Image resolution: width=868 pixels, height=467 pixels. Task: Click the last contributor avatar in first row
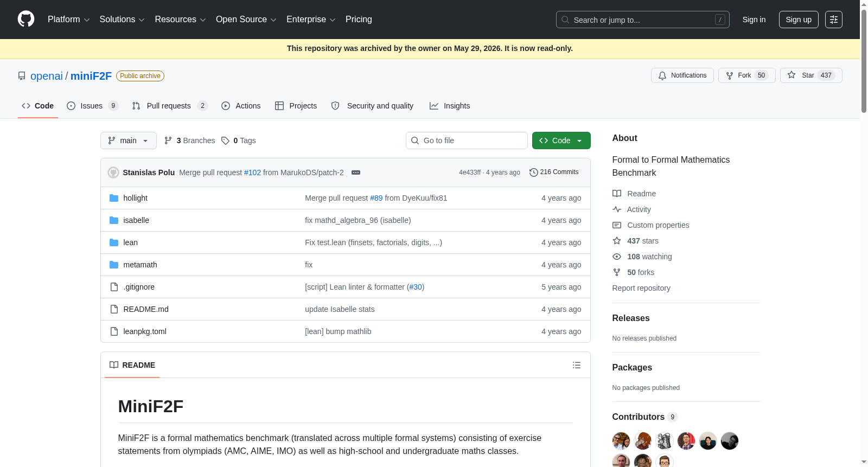[x=730, y=441]
